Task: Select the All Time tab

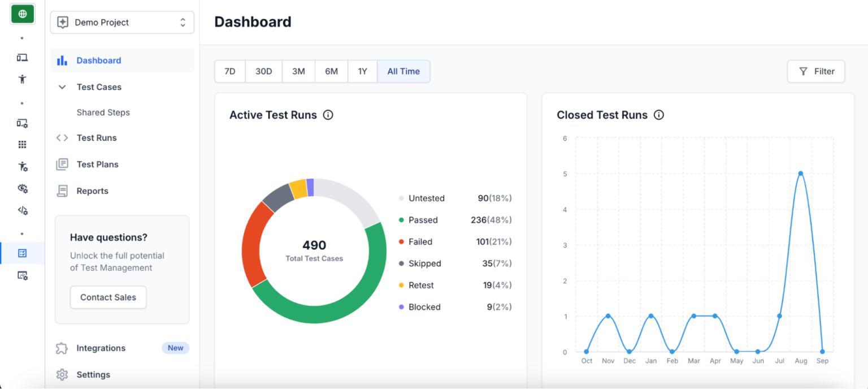Action: tap(403, 71)
